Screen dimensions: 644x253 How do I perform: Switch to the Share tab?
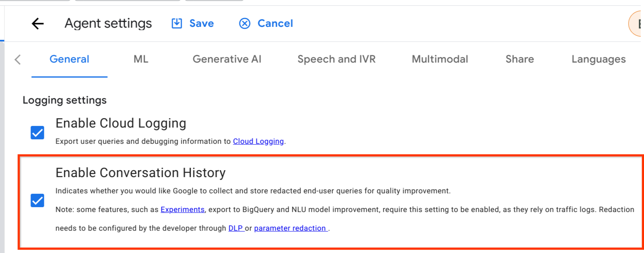pos(520,59)
